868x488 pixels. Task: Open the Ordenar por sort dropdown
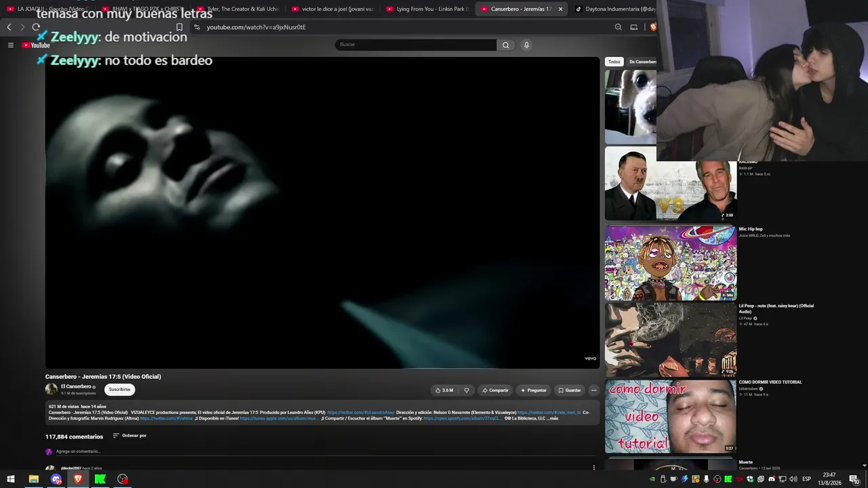coord(130,436)
